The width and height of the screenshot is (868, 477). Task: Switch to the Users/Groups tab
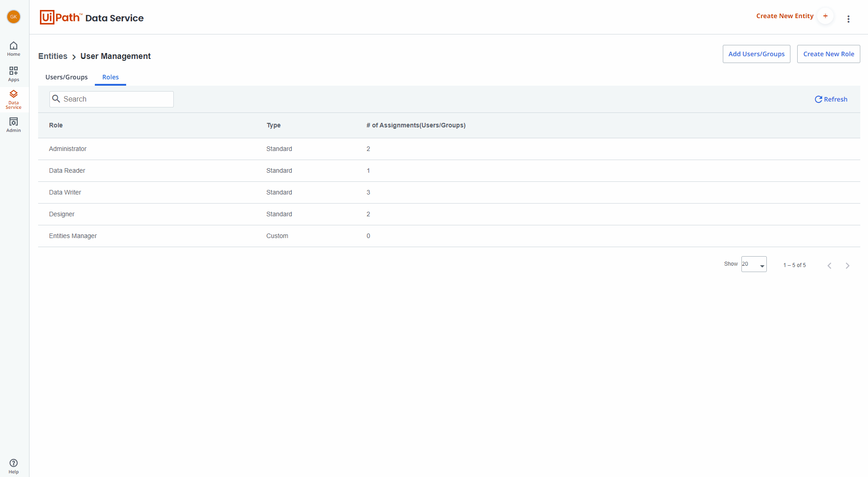(67, 77)
